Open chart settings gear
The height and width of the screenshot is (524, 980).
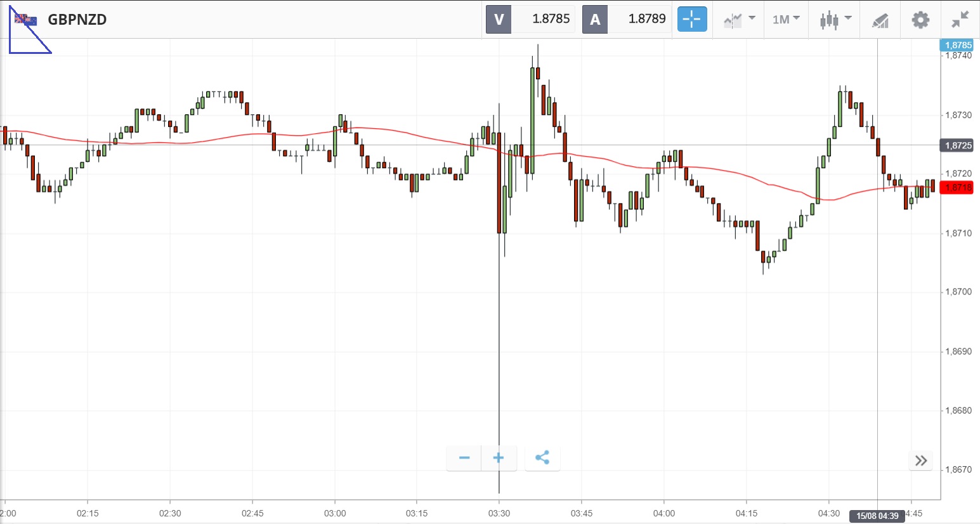pyautogui.click(x=920, y=20)
